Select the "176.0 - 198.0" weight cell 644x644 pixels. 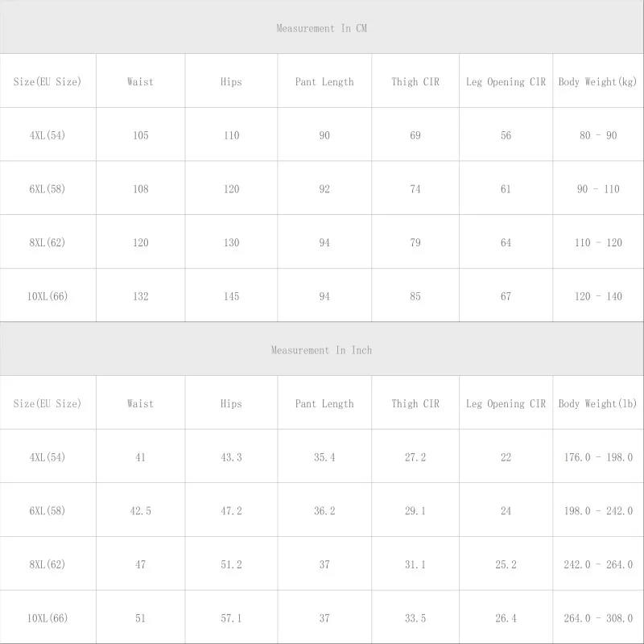click(598, 457)
